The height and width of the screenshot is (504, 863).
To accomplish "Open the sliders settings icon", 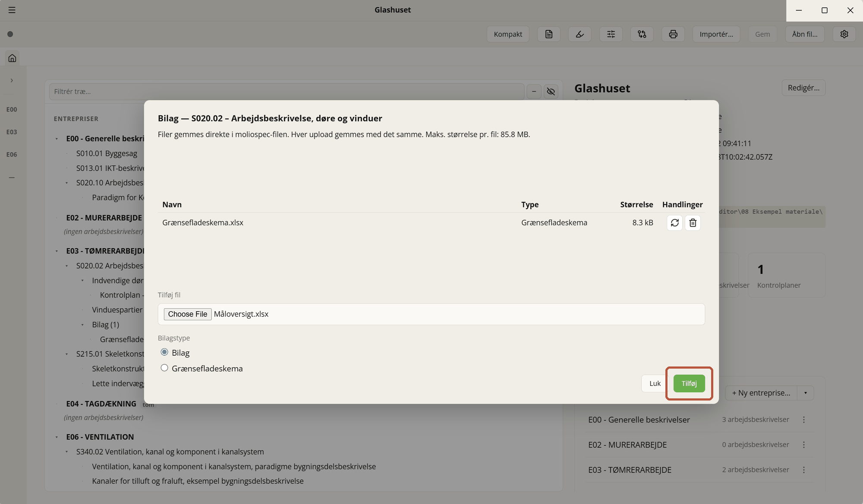I will pyautogui.click(x=611, y=34).
